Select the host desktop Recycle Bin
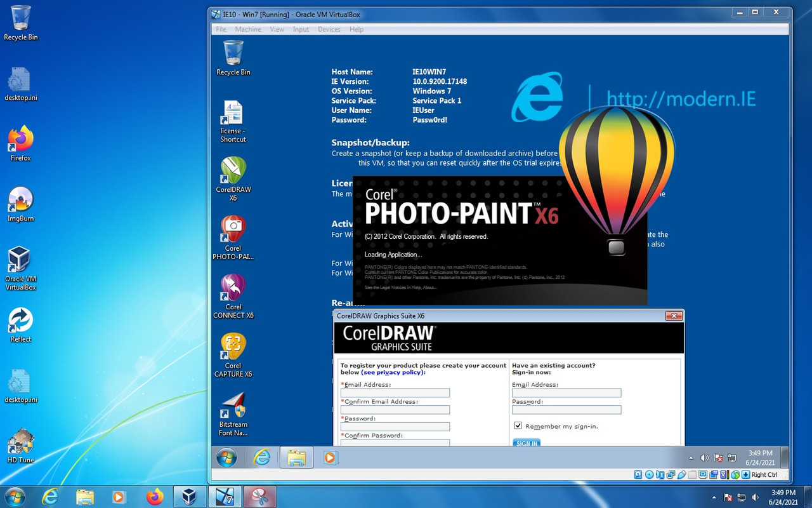Screen dimensions: 812x508 coord(20,23)
